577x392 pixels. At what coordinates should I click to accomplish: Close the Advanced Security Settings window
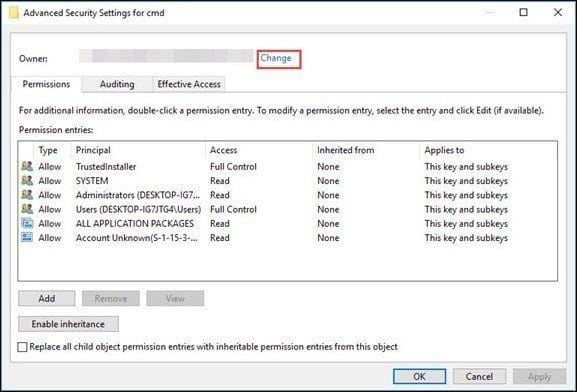click(x=558, y=13)
